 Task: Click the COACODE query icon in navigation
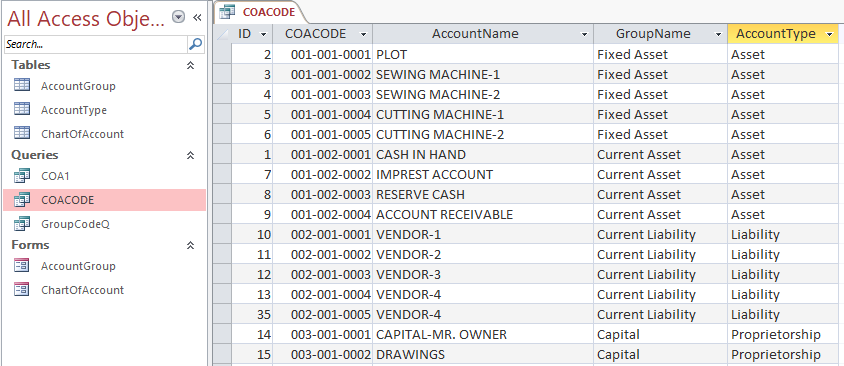(x=22, y=200)
